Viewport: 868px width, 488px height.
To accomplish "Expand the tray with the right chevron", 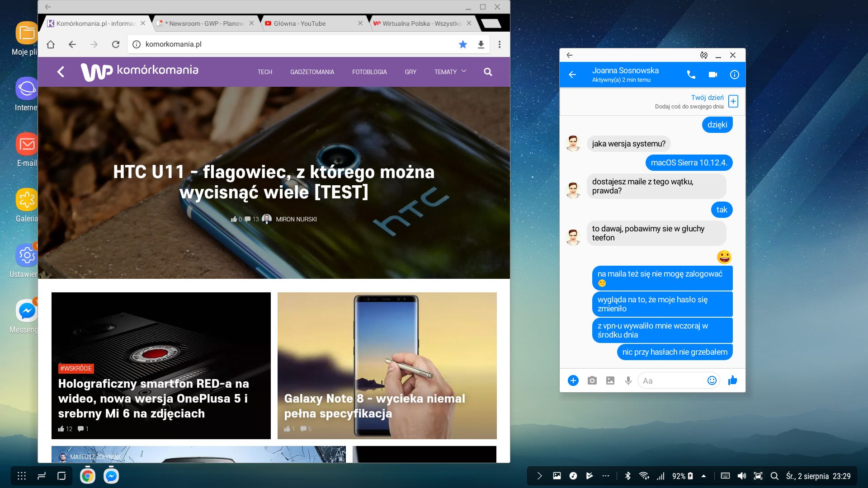I will (539, 476).
